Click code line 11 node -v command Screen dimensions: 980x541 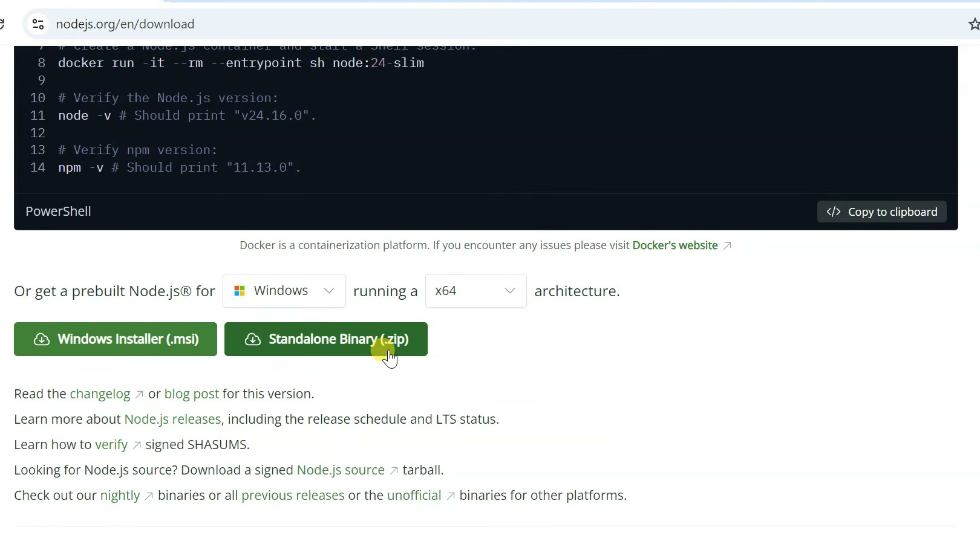pyautogui.click(x=187, y=115)
